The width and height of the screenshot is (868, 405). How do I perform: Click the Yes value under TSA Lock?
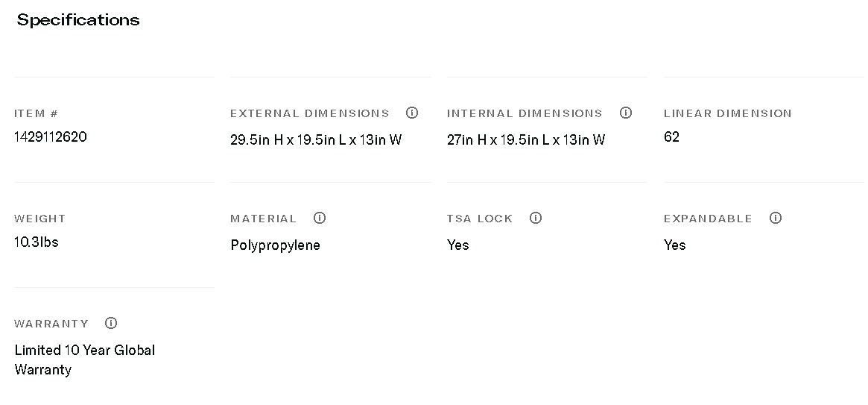pyautogui.click(x=458, y=245)
